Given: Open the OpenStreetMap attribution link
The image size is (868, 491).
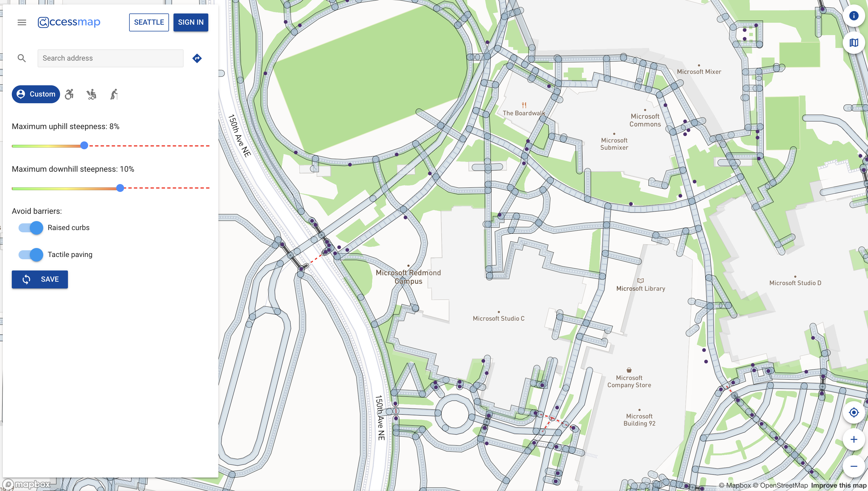Looking at the screenshot, I should pyautogui.click(x=780, y=486).
